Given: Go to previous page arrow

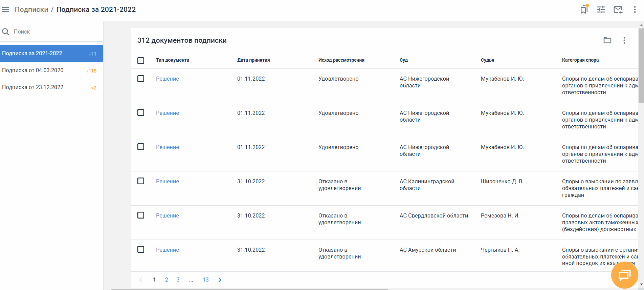Looking at the screenshot, I should pyautogui.click(x=141, y=280).
